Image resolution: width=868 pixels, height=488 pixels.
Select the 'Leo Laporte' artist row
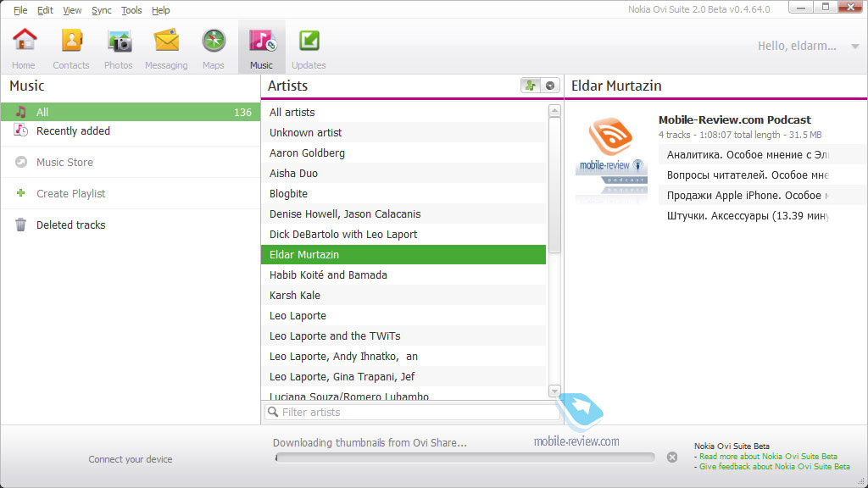(x=403, y=316)
